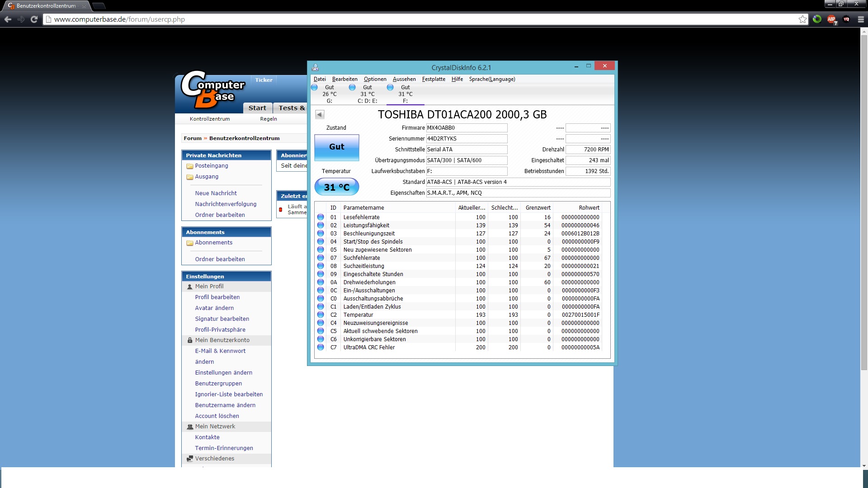Bookmark the page with the star icon
Screen dimensions: 868x488
(x=802, y=19)
